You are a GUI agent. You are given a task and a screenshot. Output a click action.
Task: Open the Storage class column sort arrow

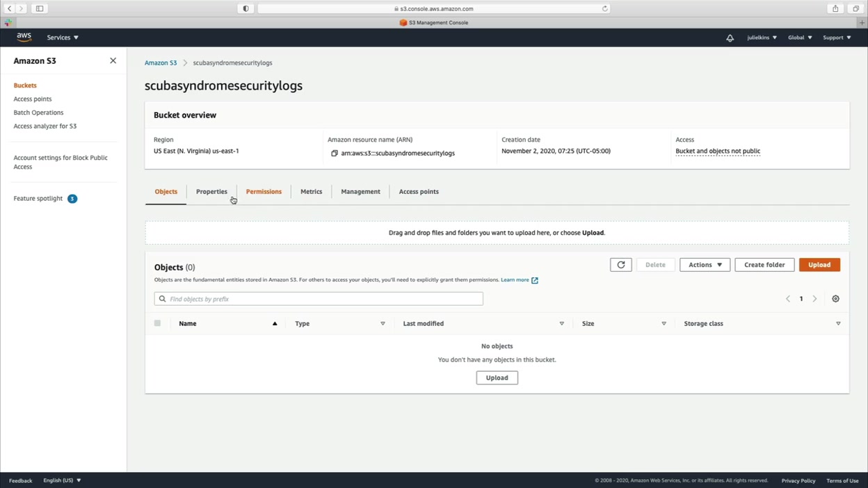(838, 324)
